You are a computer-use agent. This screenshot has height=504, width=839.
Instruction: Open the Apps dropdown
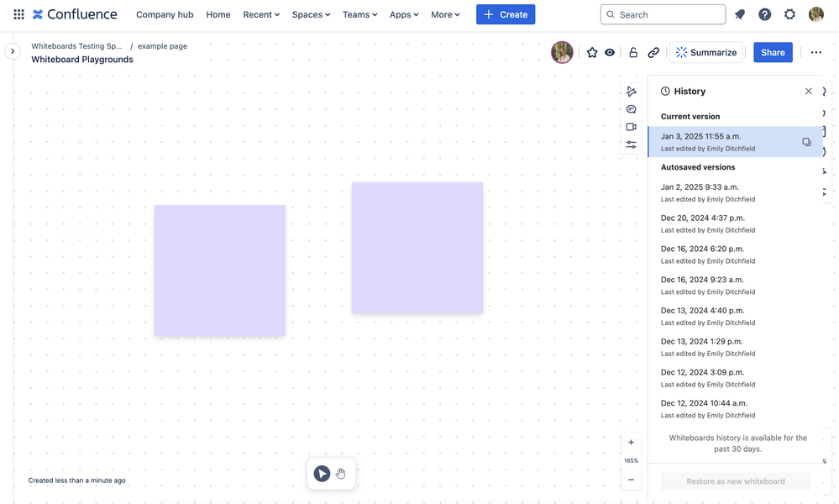pos(404,14)
